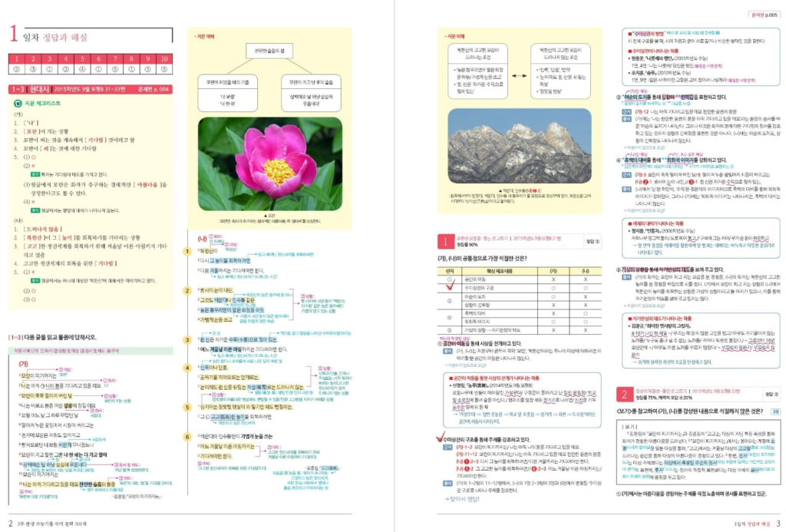Click the red check before '수미상관의 구조를 통해'
The height and width of the screenshot is (532, 786).
[441, 437]
